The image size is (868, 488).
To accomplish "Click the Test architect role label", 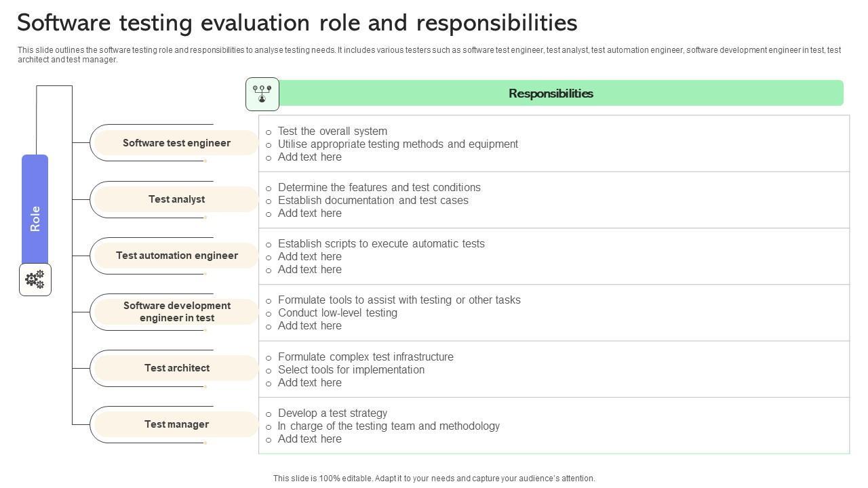I will 176,368.
